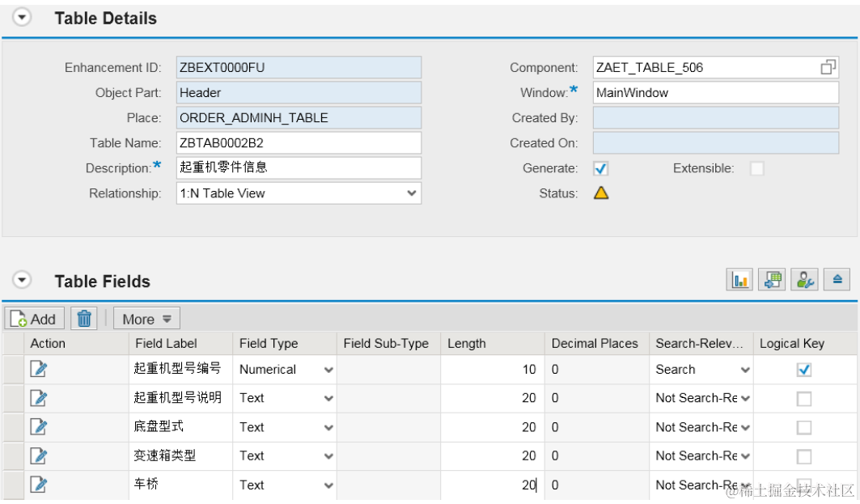This screenshot has height=504, width=860.
Task: Select the 变速箱类型 row via row selector
Action: click(x=13, y=456)
